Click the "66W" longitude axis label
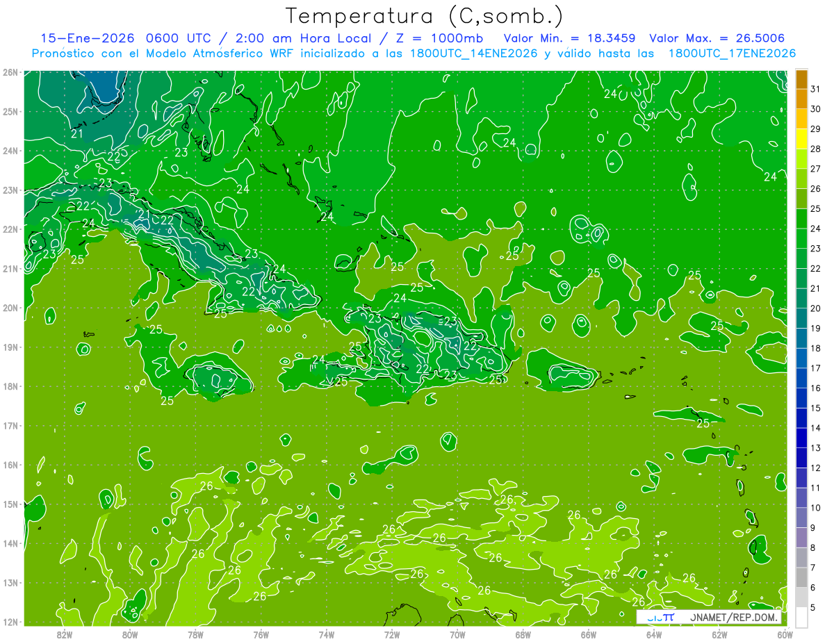Screen dimensions: 834x644 [x=588, y=634]
